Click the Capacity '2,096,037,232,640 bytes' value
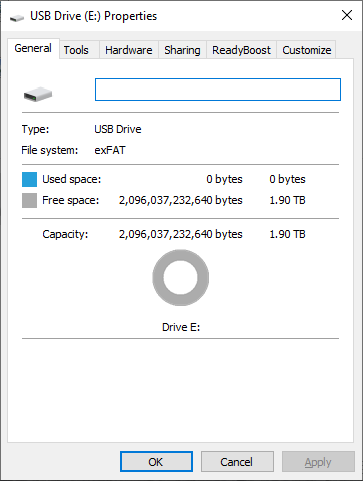This screenshot has width=363, height=481. tap(181, 234)
